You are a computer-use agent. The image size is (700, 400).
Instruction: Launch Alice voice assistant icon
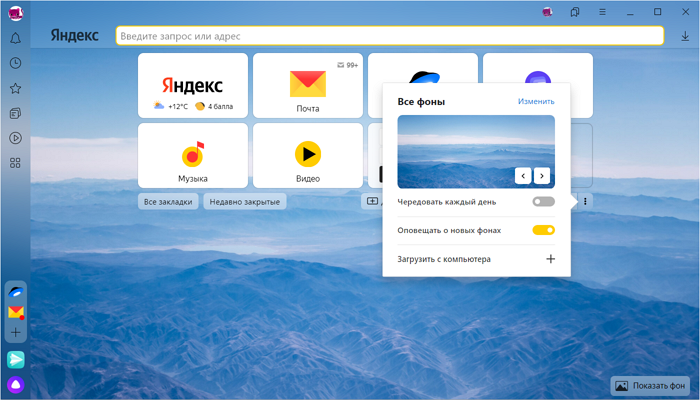click(16, 384)
